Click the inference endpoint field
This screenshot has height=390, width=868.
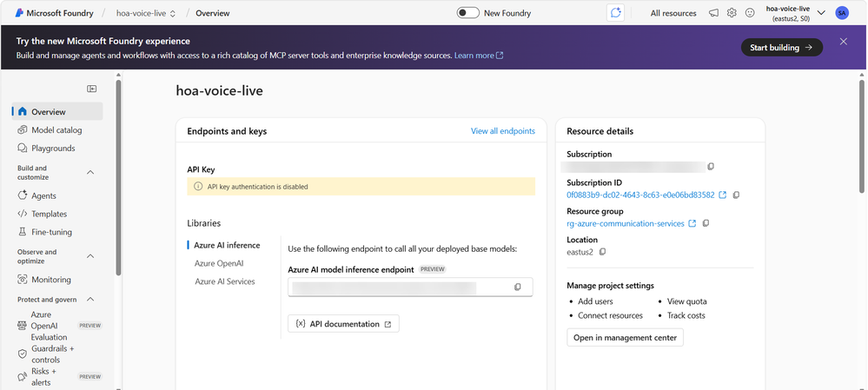tap(410, 288)
